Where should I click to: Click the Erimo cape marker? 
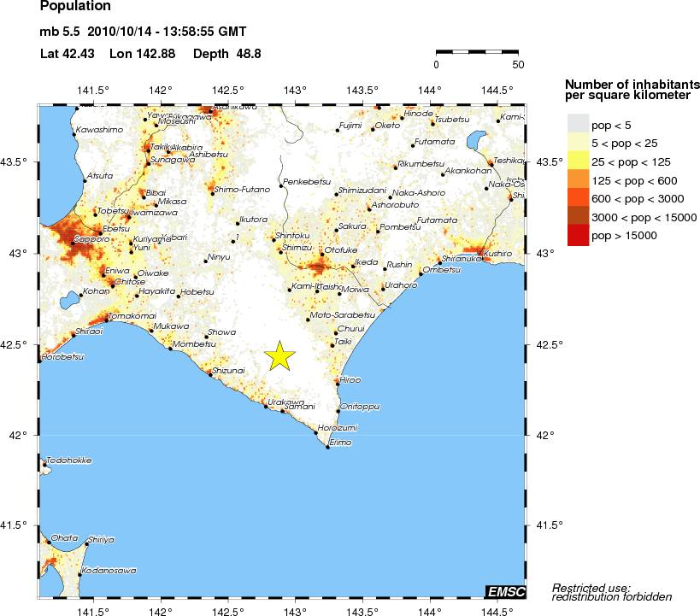pyautogui.click(x=327, y=448)
